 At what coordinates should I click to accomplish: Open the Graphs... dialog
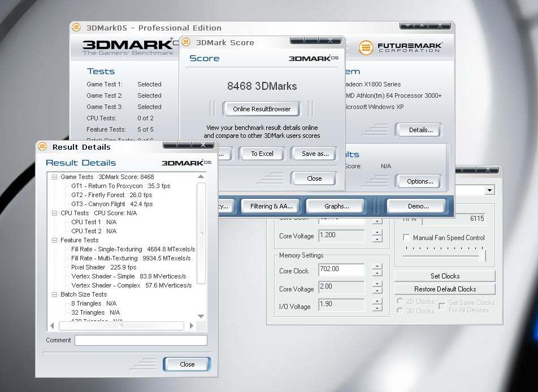[336, 206]
